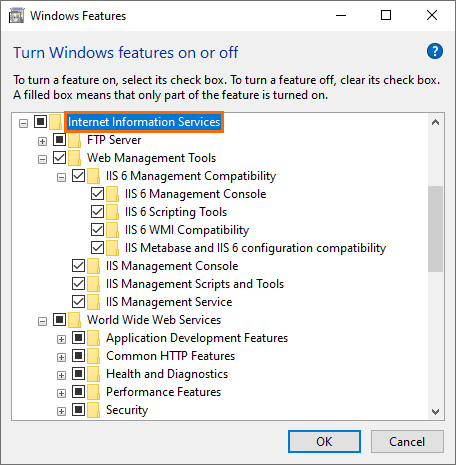Click the Windows Features title bar icon

pyautogui.click(x=16, y=16)
